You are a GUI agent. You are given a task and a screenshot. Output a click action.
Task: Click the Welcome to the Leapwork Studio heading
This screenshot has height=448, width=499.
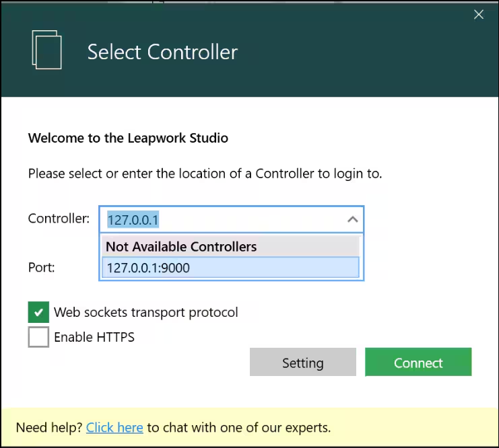tap(128, 139)
